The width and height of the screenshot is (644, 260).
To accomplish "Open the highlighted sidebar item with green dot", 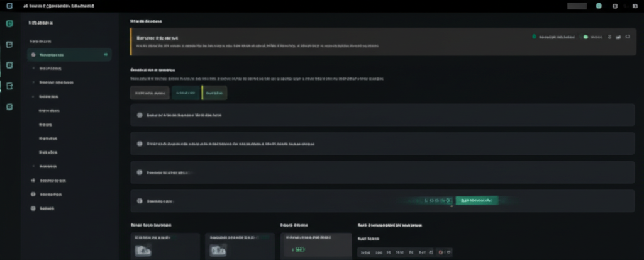I will click(69, 55).
